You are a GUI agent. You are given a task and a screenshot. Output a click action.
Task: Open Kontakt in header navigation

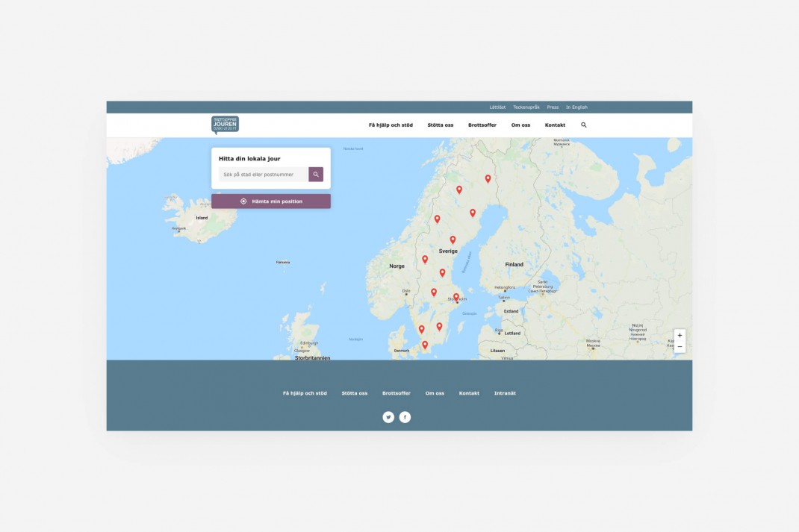(x=555, y=125)
